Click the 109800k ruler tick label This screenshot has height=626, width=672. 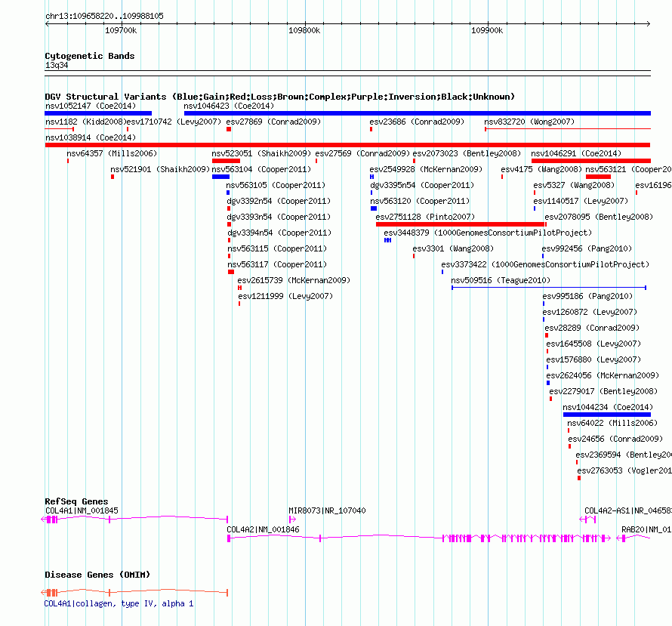pyautogui.click(x=304, y=31)
